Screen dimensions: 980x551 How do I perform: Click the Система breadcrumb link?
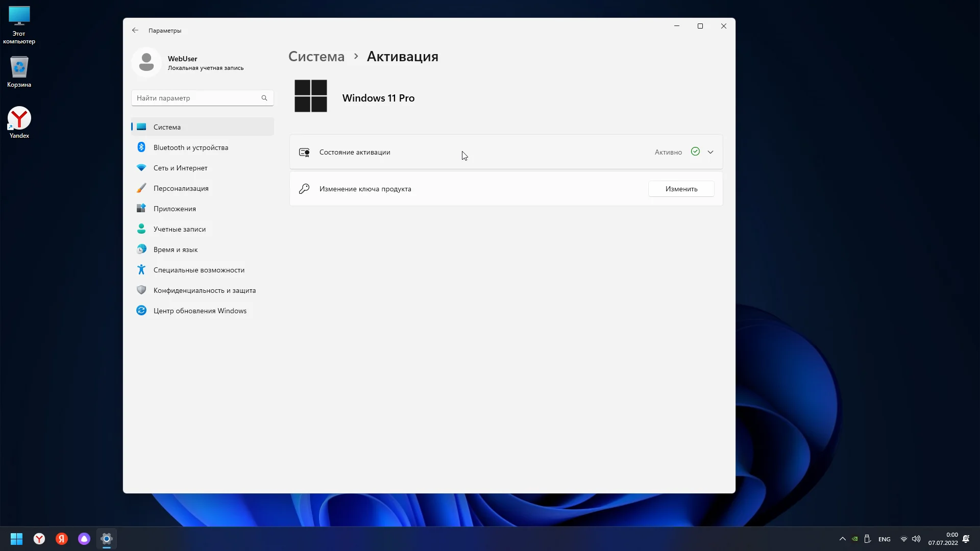[316, 57]
